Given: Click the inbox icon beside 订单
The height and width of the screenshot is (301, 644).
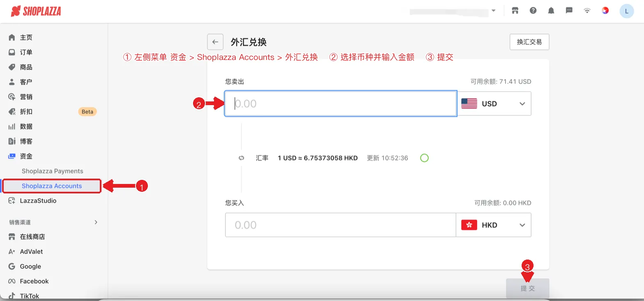Looking at the screenshot, I should (12, 52).
